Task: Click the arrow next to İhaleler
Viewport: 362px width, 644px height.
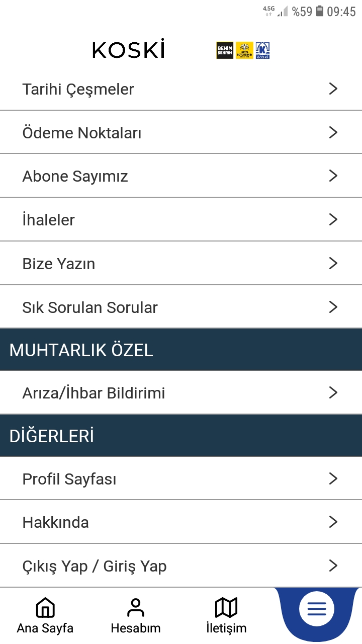Action: coord(333,219)
